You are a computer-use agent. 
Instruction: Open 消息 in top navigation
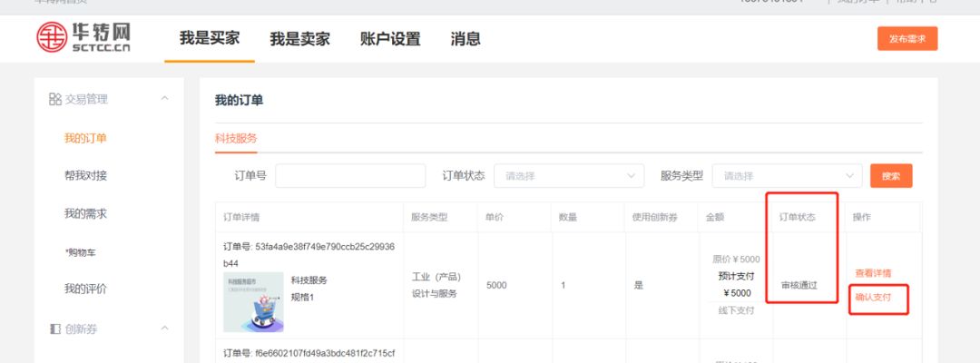[465, 39]
